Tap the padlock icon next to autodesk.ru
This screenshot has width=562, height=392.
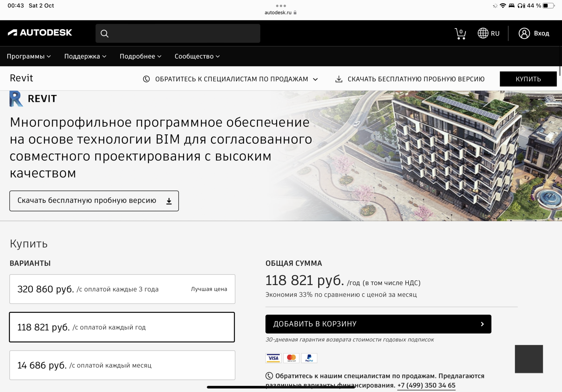[295, 13]
